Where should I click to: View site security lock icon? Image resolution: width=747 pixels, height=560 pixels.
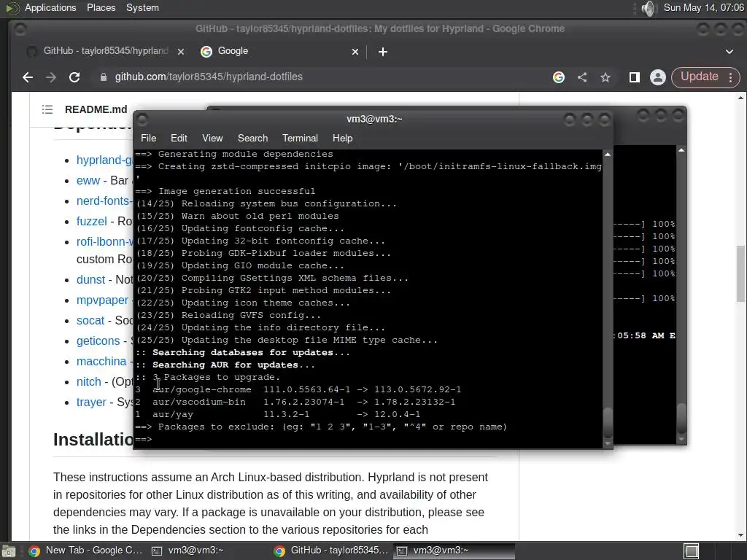pos(104,77)
